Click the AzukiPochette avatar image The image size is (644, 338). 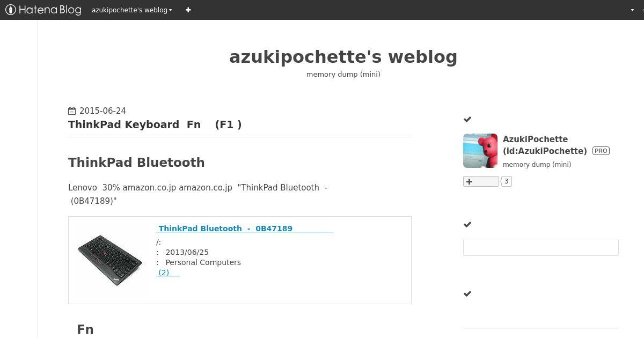point(480,151)
